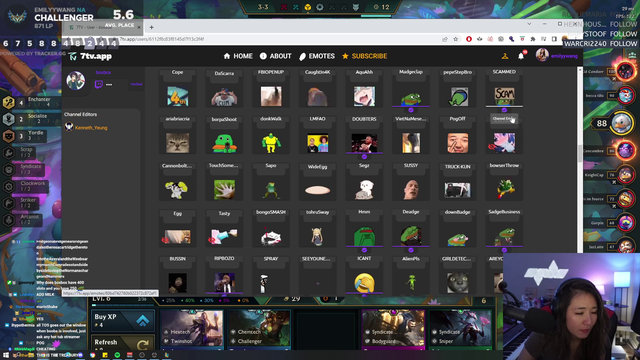The image size is (640, 360).
Task: Open the ariabriacria cat emote
Action: coord(178,136)
